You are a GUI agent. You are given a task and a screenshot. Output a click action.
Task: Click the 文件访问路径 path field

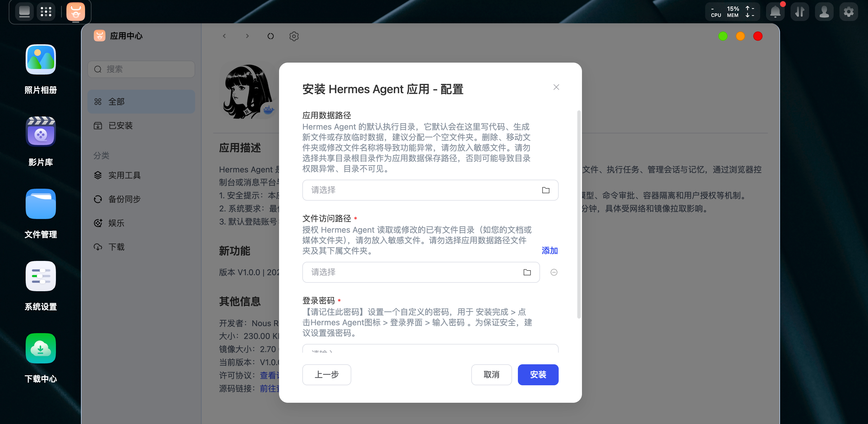tap(421, 272)
